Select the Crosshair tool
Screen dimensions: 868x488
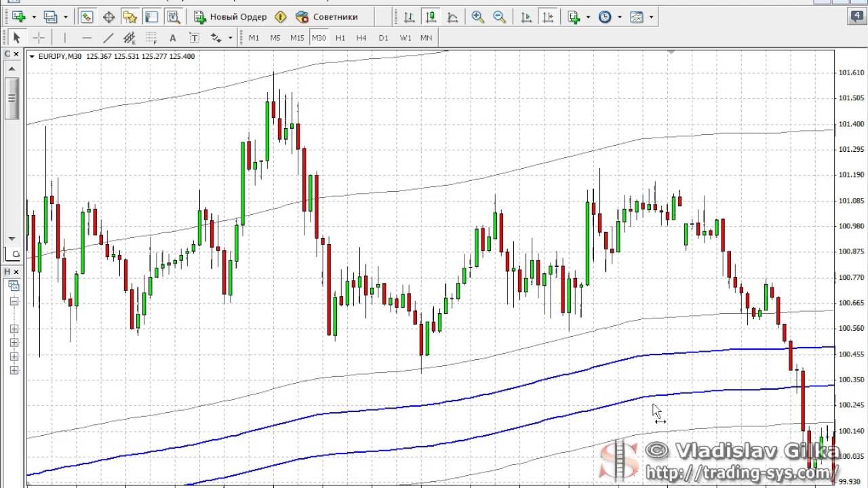coord(39,38)
